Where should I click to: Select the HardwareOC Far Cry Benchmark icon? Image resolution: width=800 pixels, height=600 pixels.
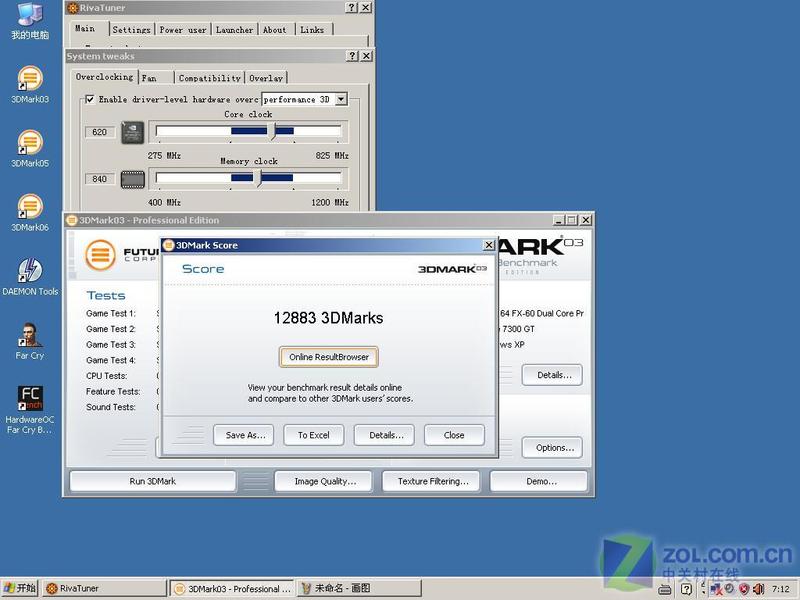tap(30, 410)
